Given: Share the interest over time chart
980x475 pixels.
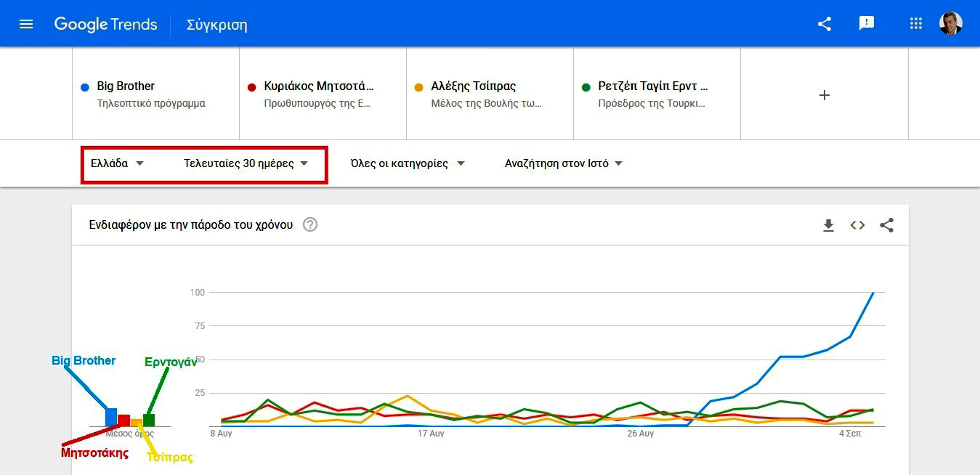Looking at the screenshot, I should click(x=886, y=225).
